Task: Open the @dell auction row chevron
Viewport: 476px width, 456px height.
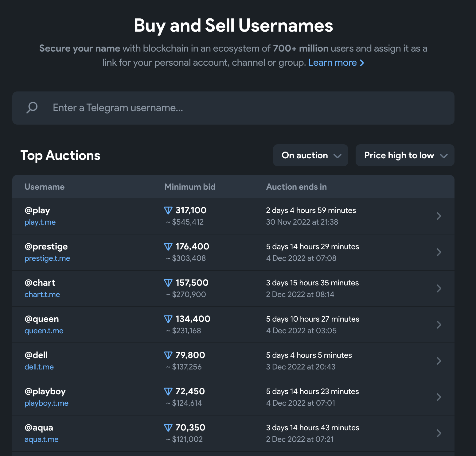Action: [439, 361]
